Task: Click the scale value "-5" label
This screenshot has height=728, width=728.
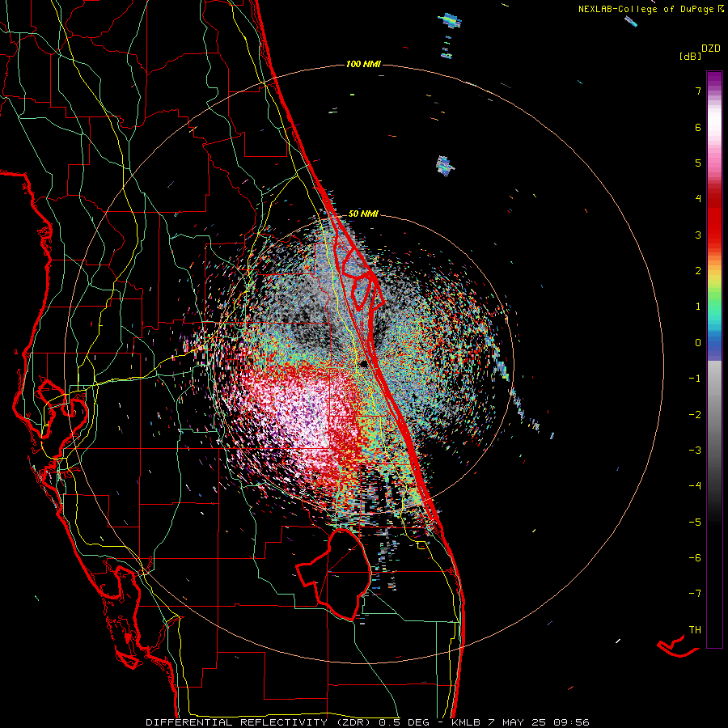Action: click(x=695, y=522)
